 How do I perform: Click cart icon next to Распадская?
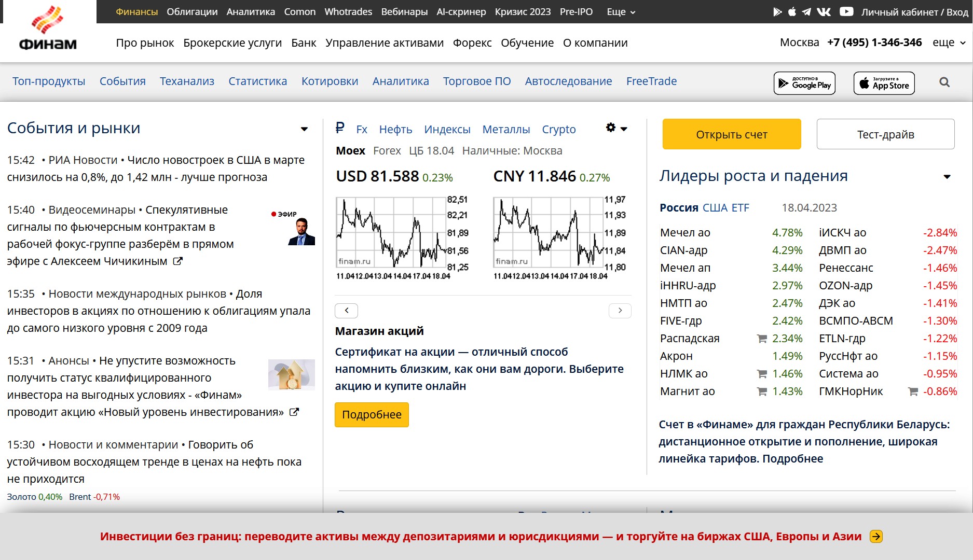[x=762, y=339]
